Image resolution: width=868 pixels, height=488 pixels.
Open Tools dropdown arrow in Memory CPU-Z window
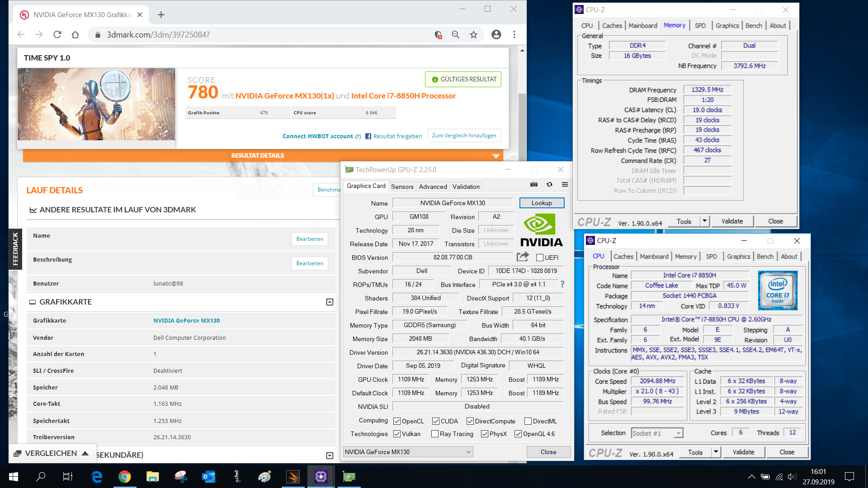(x=704, y=221)
